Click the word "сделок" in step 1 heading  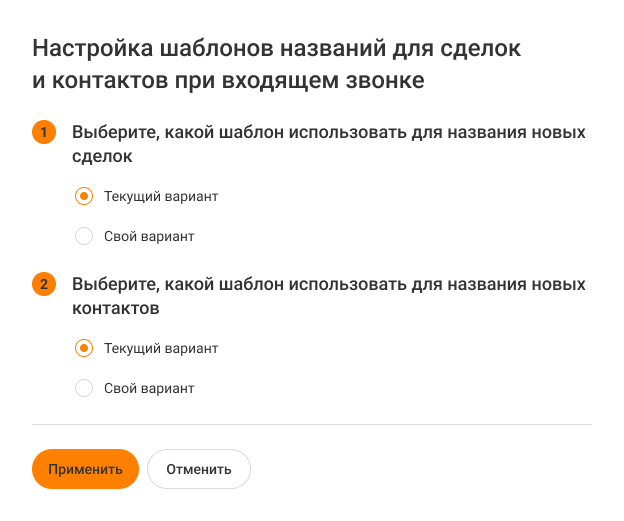click(x=102, y=157)
